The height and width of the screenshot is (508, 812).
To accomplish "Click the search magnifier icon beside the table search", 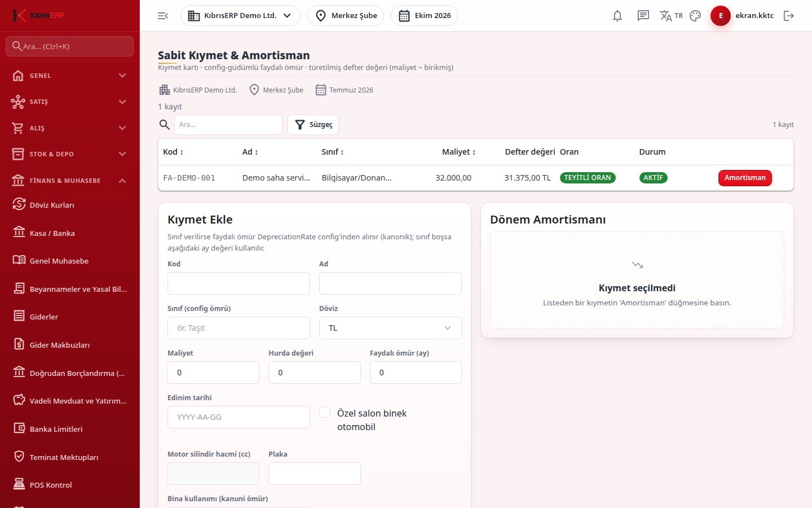I will [x=165, y=125].
